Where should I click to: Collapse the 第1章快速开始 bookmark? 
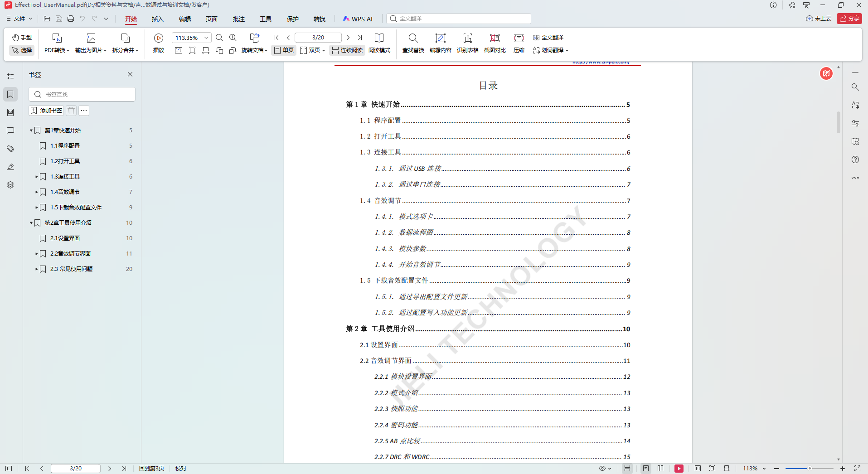point(31,131)
